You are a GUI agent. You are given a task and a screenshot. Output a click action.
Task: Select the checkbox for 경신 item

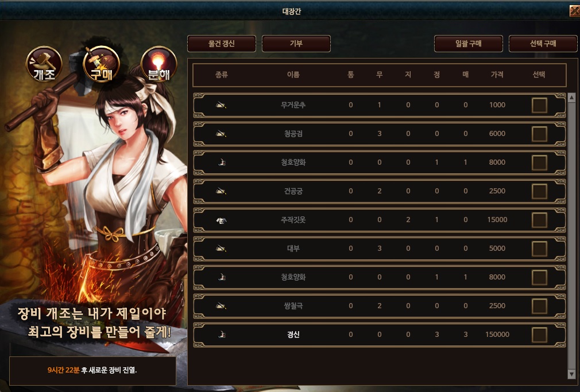pyautogui.click(x=539, y=335)
